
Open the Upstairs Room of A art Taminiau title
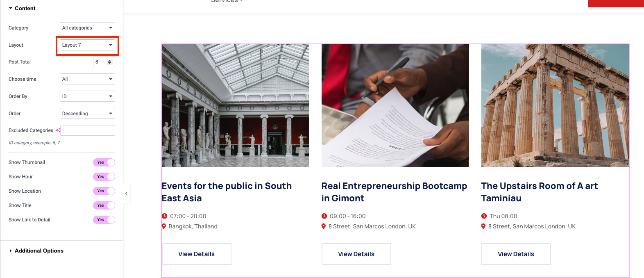(x=539, y=192)
